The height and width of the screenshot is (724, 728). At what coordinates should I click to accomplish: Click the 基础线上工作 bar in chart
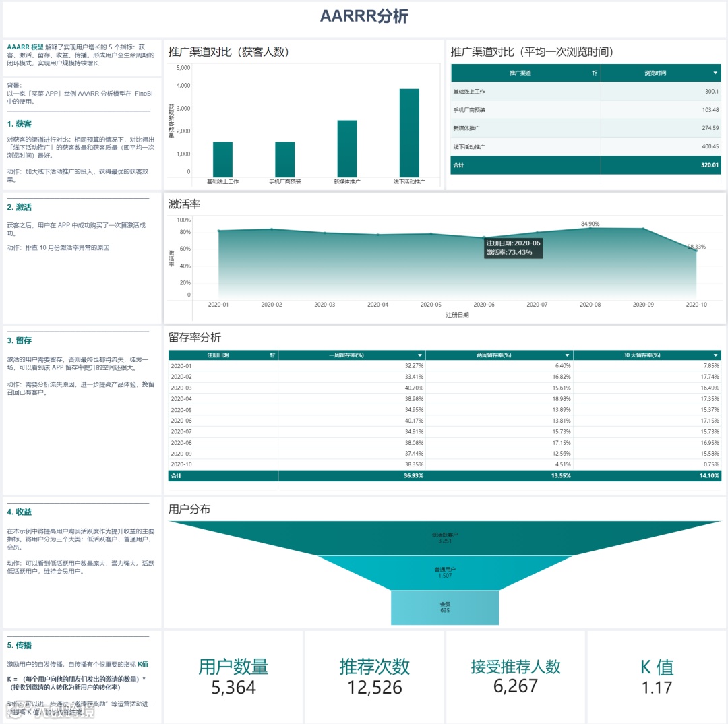coord(222,159)
